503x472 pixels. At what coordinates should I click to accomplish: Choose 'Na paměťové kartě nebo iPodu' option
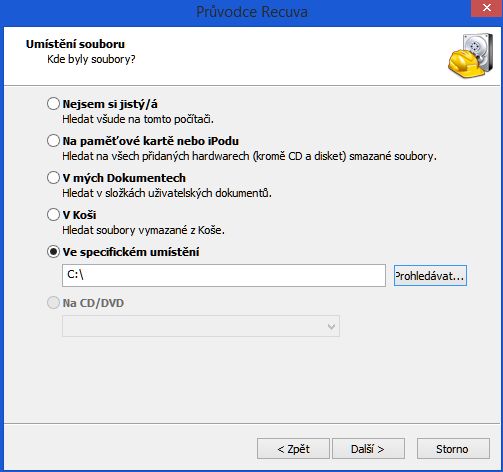pyautogui.click(x=53, y=141)
